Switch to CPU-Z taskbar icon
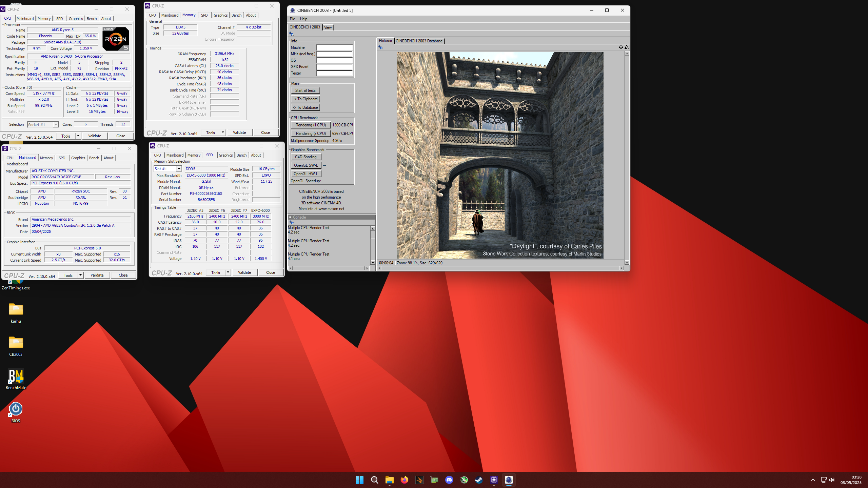 494,480
